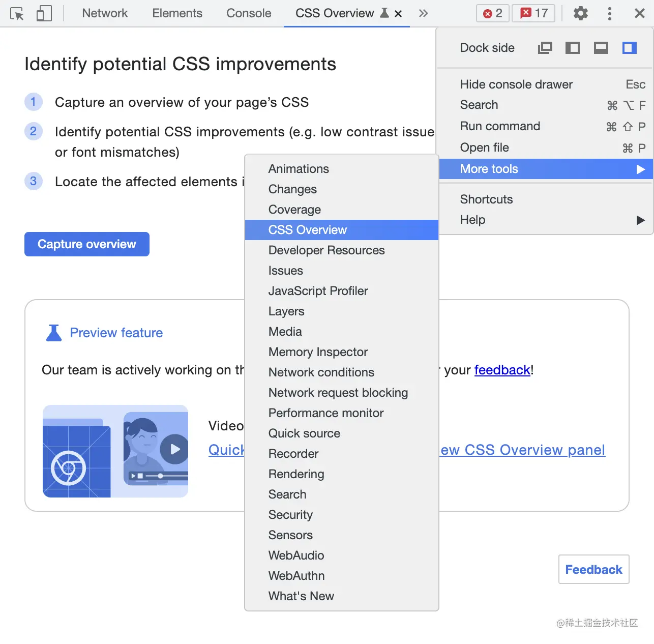This screenshot has width=654, height=644.
Task: Choose Hide console drawer
Action: click(x=546, y=84)
